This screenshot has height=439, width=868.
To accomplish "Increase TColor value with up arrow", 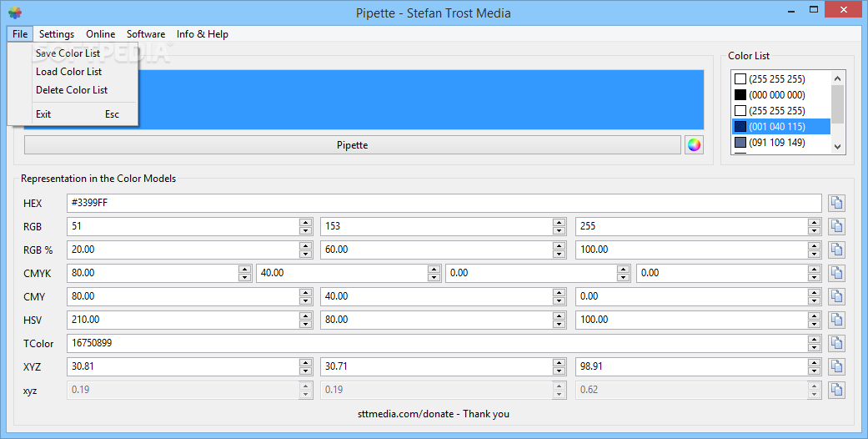I will 814,339.
